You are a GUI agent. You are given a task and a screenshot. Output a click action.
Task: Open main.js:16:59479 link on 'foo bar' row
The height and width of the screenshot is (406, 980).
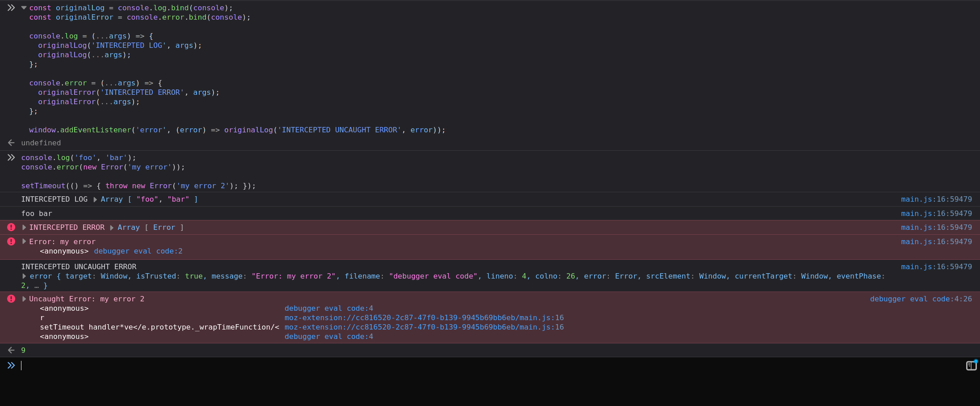coord(936,214)
